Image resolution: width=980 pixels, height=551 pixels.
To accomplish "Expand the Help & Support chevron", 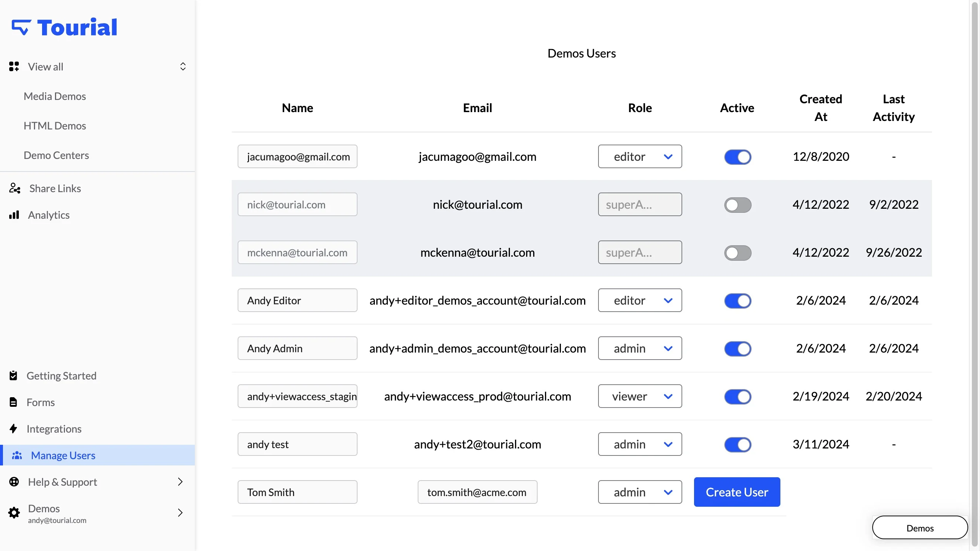I will point(180,482).
